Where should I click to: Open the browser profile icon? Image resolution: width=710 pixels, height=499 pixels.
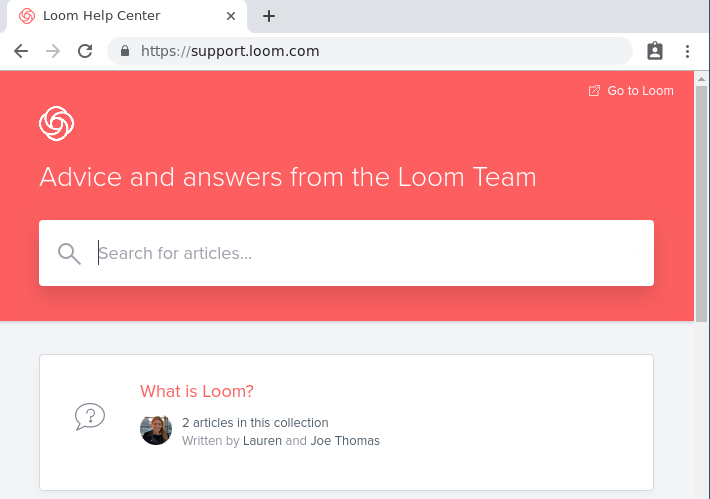click(655, 51)
